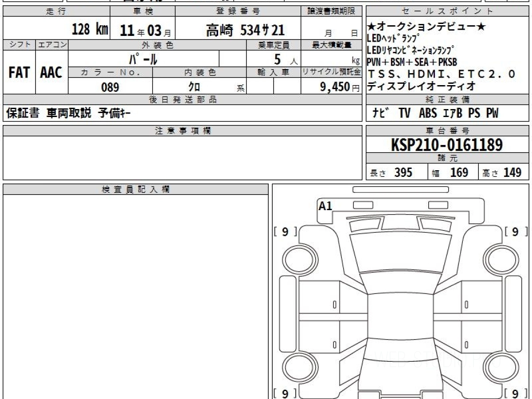
Task: Select the chassis number KSP210-0161189
Action: point(447,145)
